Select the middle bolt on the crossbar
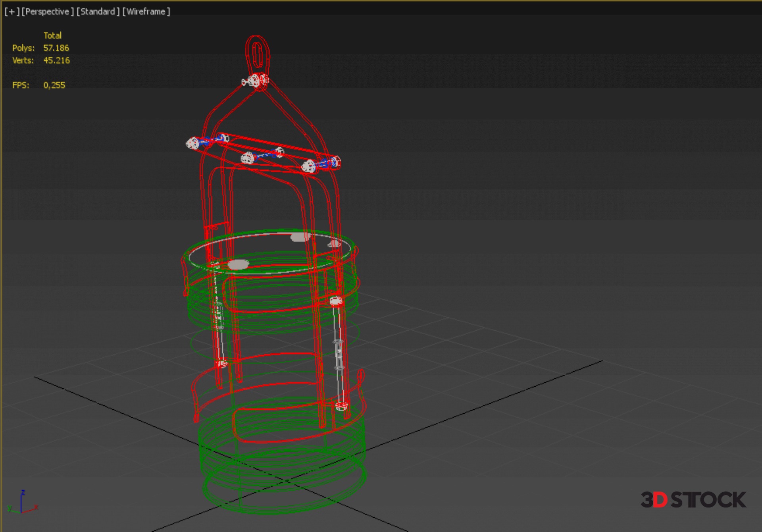Viewport: 762px width, 532px height. [248, 158]
